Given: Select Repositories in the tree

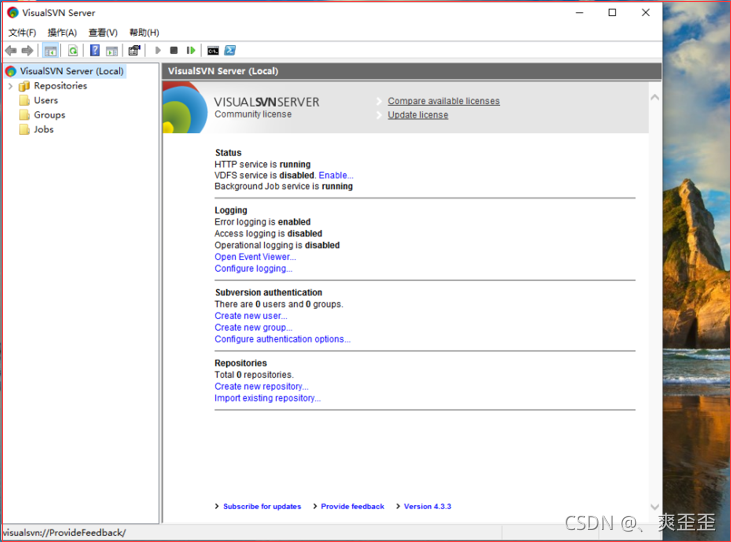Looking at the screenshot, I should click(x=60, y=86).
